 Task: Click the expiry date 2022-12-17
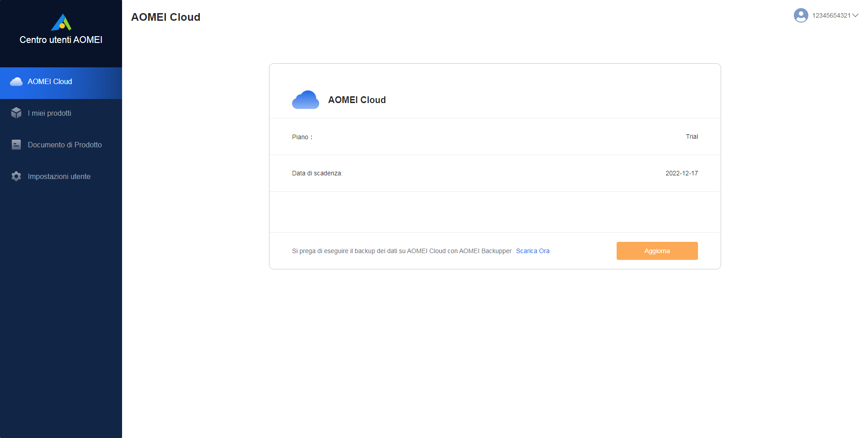pyautogui.click(x=681, y=173)
